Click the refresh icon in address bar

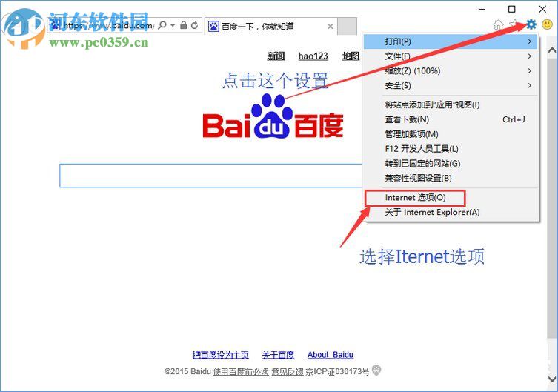[194, 25]
